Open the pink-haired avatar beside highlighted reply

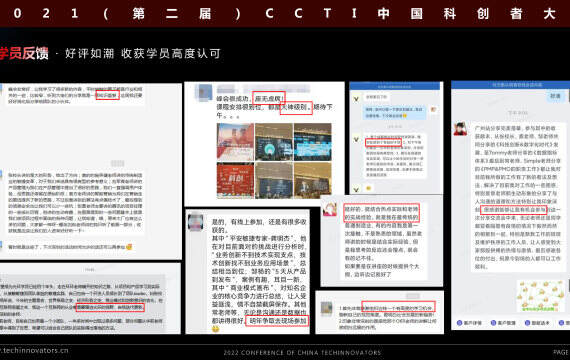[330, 209]
